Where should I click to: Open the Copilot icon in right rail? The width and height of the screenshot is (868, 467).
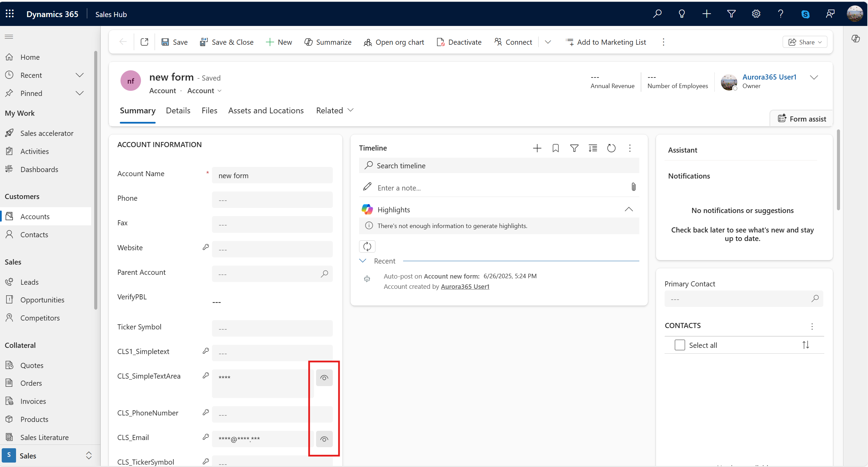(855, 39)
